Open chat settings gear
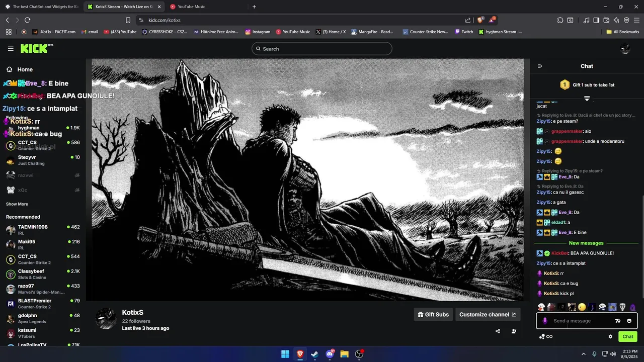 [x=610, y=337]
